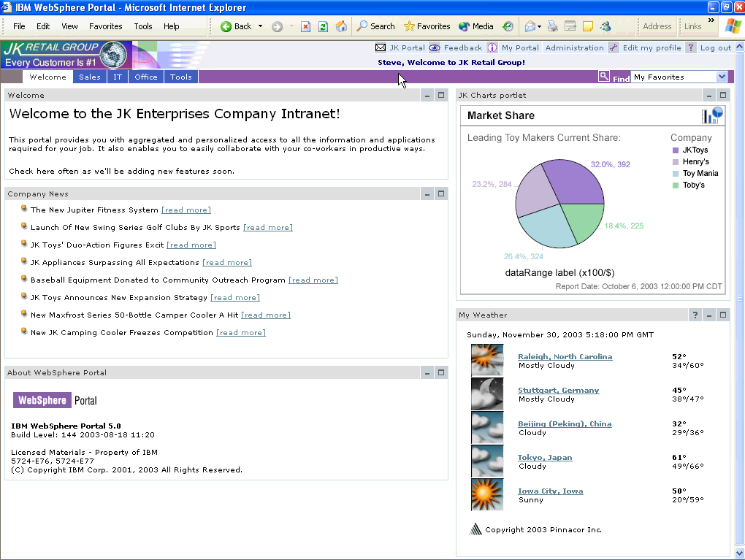Read more about Swing Series Golf Clubs

268,228
